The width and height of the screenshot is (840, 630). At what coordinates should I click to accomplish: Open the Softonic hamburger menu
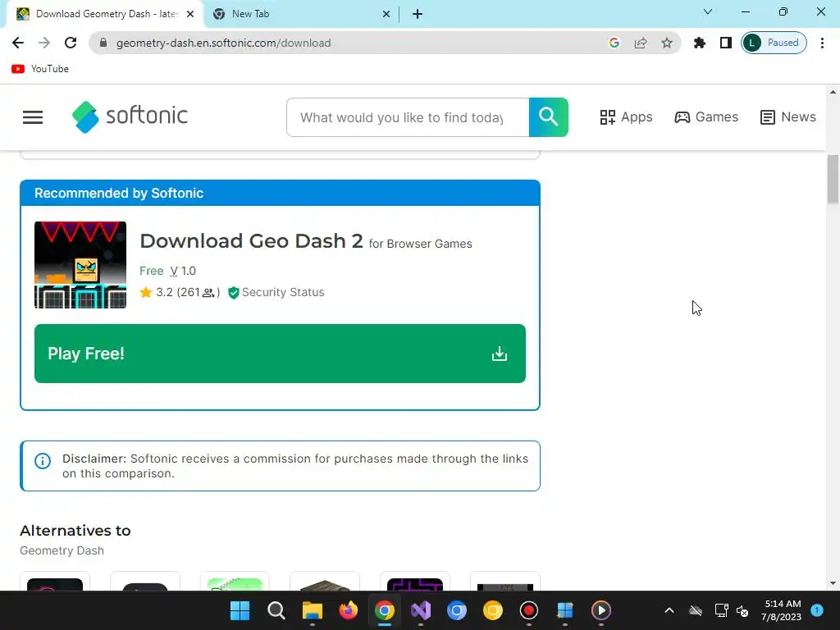tap(33, 117)
